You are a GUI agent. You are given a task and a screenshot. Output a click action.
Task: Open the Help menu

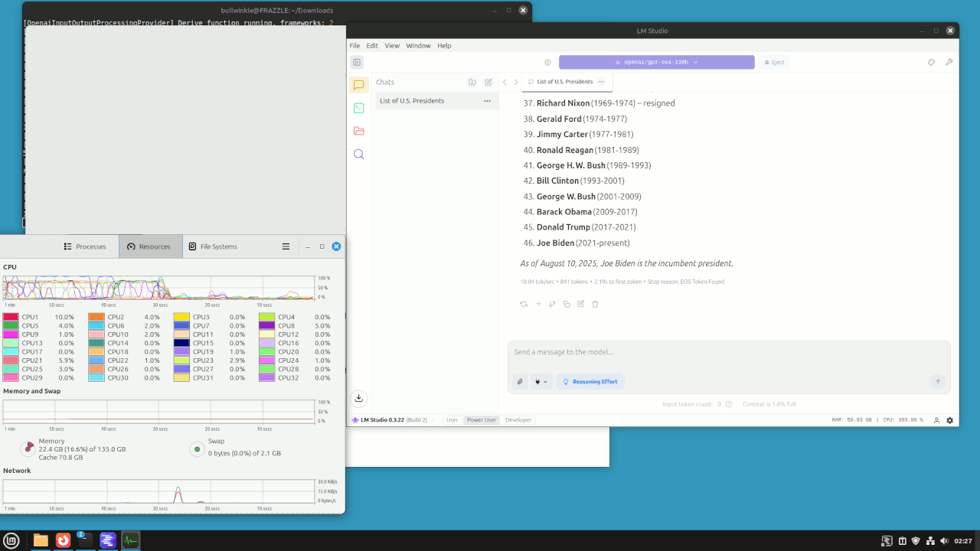click(x=444, y=46)
